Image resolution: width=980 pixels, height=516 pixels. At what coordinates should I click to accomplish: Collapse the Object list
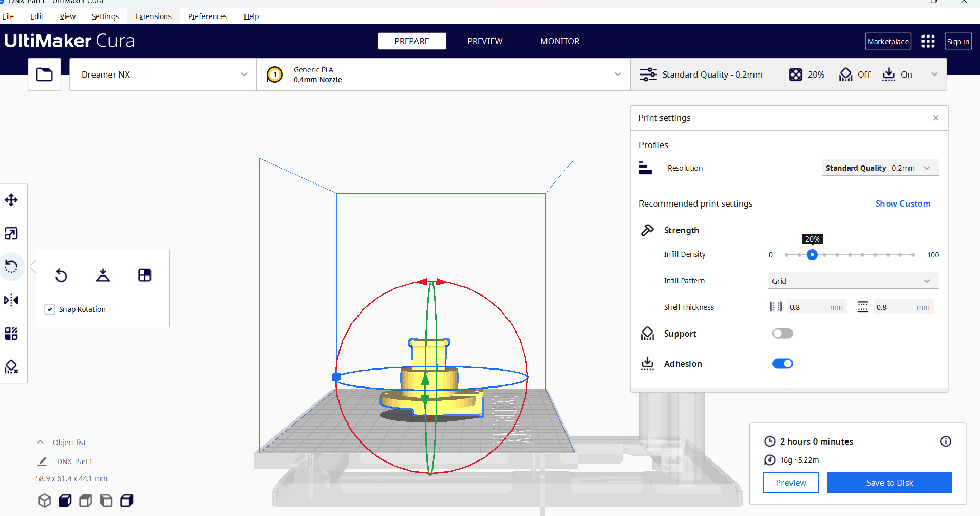[40, 442]
